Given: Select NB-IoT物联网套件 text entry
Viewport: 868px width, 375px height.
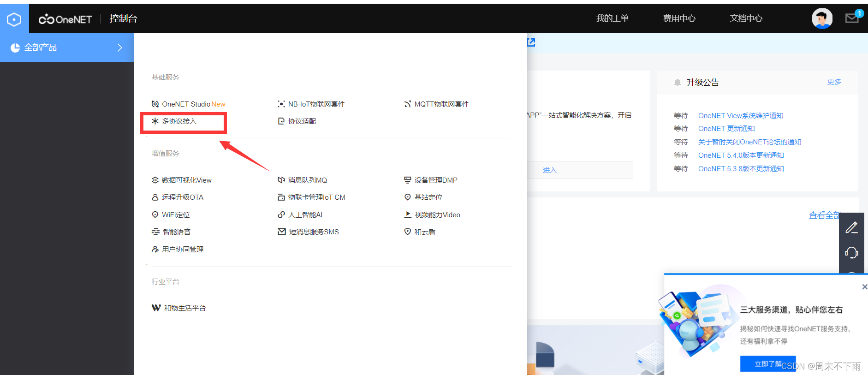Looking at the screenshot, I should [x=316, y=104].
